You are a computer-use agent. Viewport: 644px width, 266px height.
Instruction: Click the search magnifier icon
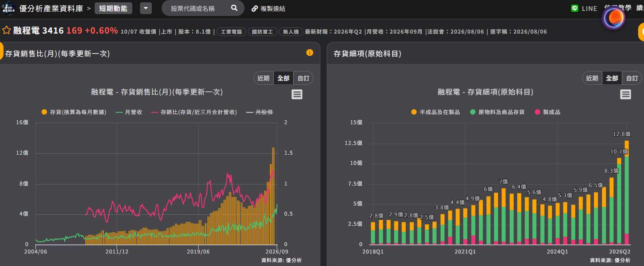coord(234,8)
